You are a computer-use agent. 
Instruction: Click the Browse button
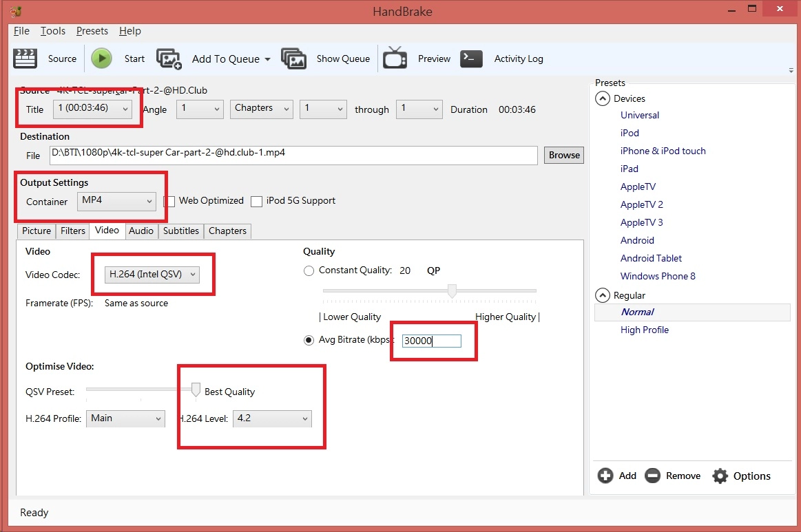point(564,156)
